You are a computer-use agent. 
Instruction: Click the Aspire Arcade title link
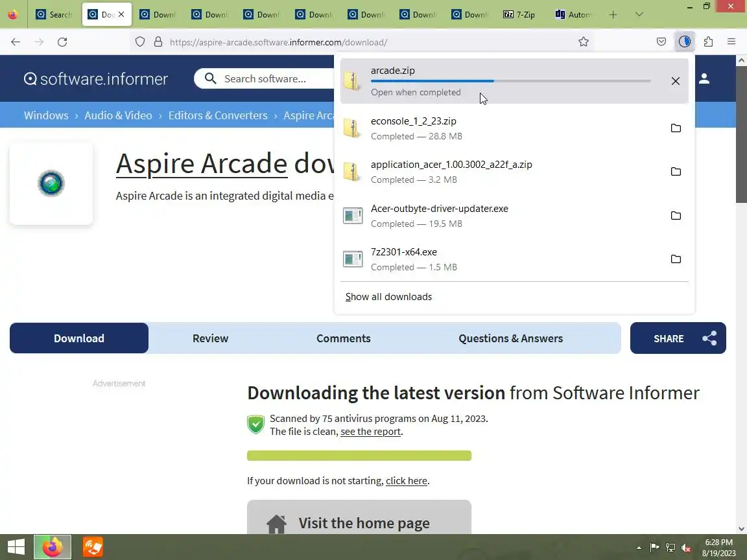coord(202,163)
